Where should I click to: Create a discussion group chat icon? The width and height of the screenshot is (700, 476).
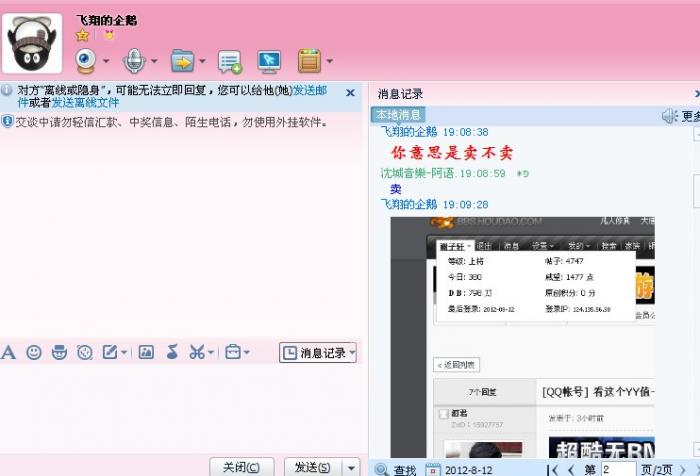coord(229,62)
